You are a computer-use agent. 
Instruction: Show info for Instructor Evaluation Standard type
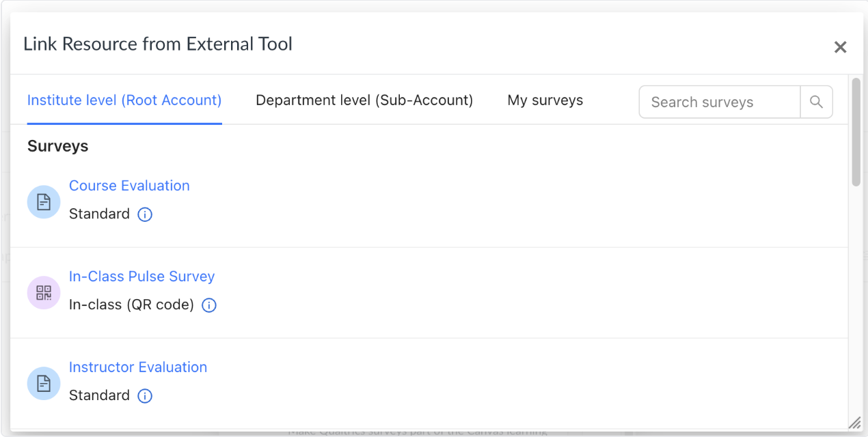145,396
